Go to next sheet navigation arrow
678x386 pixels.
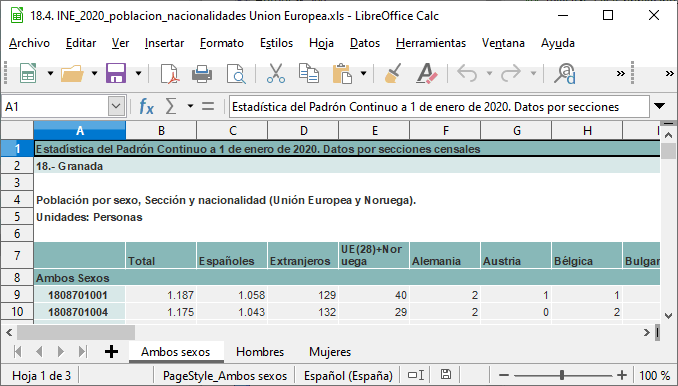point(61,352)
